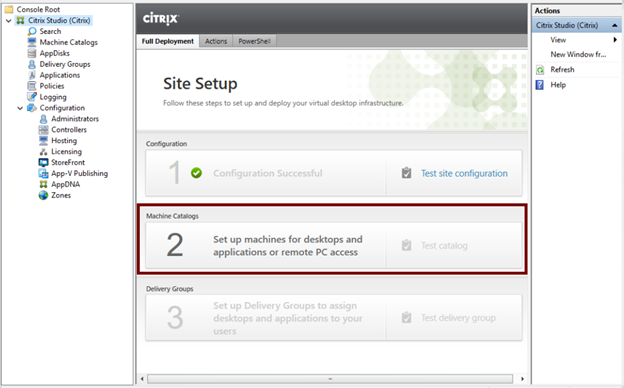Click the green Refresh icon in Actions

coord(540,70)
